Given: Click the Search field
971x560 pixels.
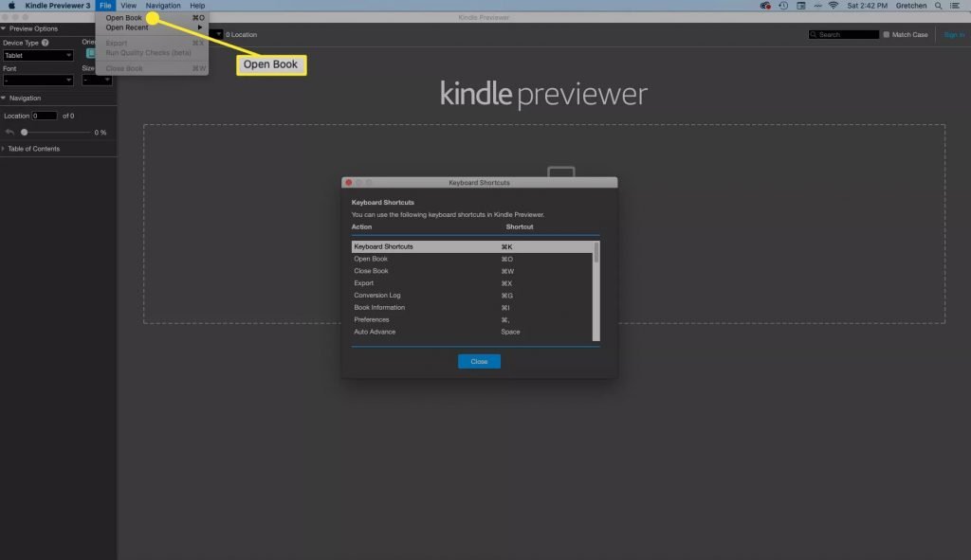Looking at the screenshot, I should [x=843, y=35].
